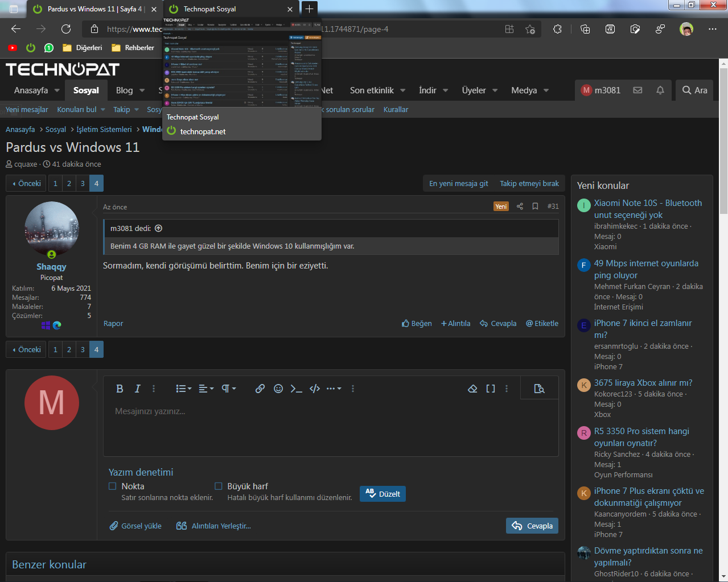Expand the Anasayfa menu arrow

(x=57, y=90)
